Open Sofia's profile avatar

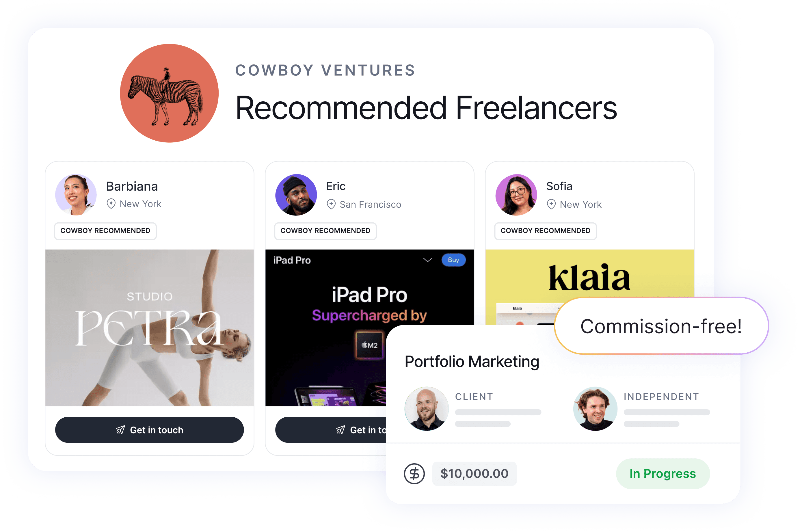click(516, 195)
